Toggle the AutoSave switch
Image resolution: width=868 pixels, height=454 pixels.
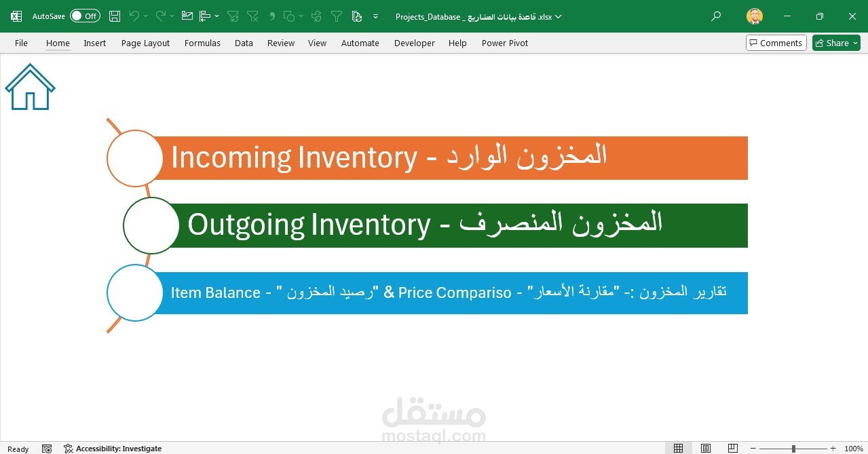tap(85, 16)
